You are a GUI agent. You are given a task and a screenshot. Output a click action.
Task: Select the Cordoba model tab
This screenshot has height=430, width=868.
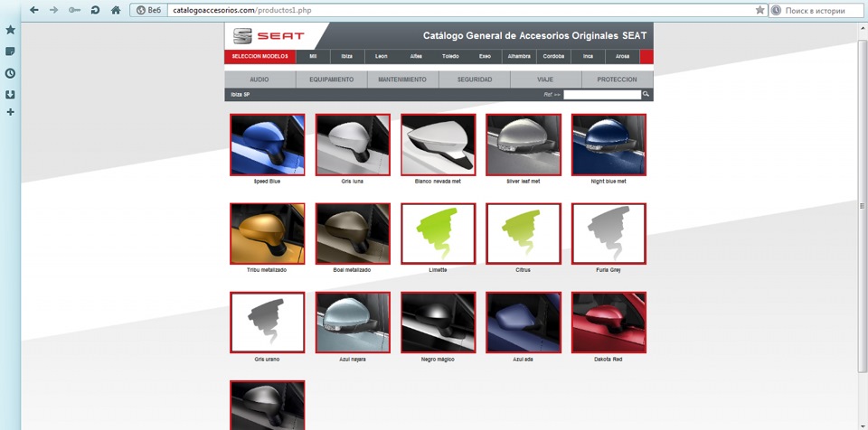[x=553, y=56]
